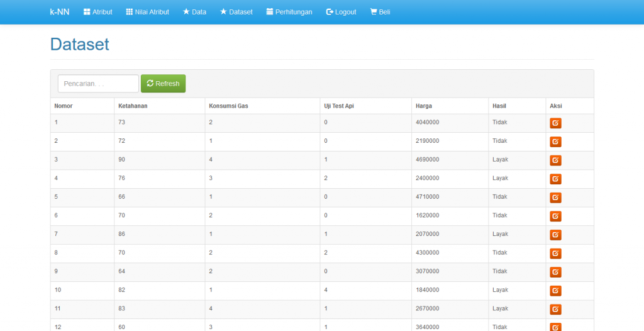Screen dimensions: 644x331
Task: Edit row 9 with harga 3070000
Action: (x=555, y=272)
